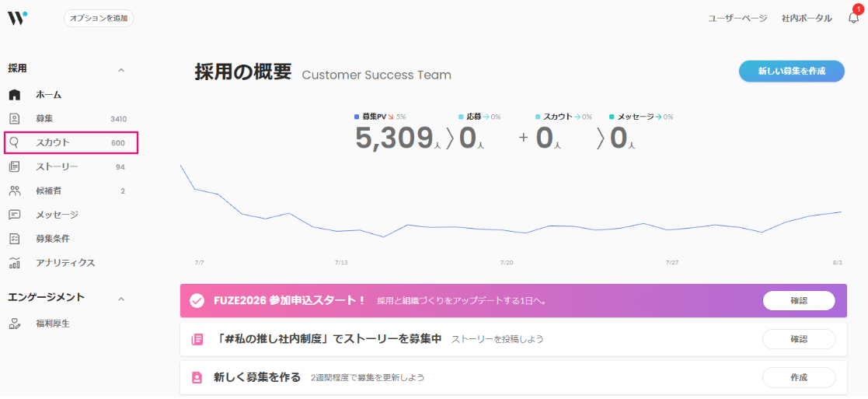Click the オプションを追加 button
This screenshot has width=868, height=399.
tap(99, 19)
